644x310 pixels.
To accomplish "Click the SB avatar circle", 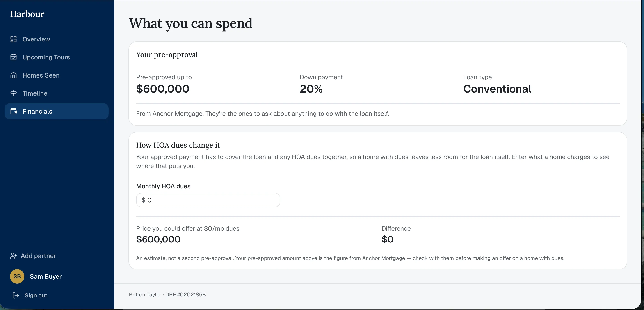I will (17, 276).
